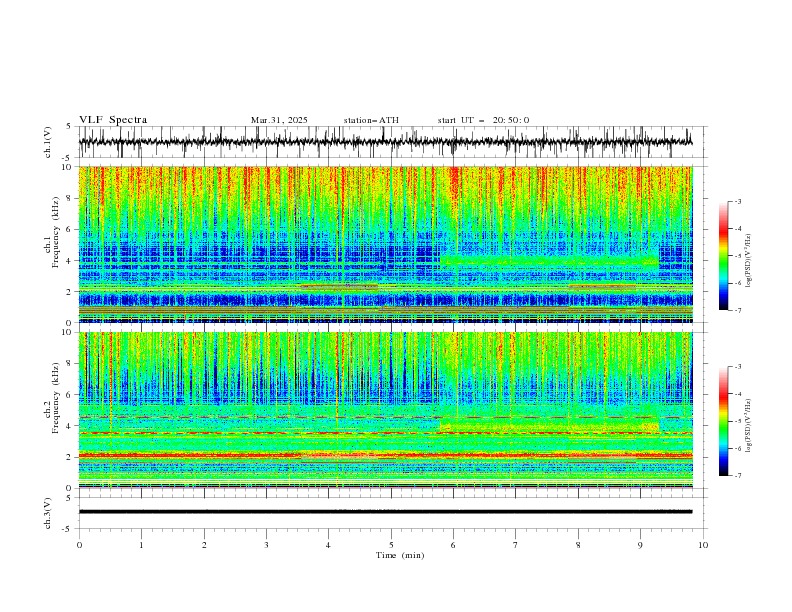
Task: Click the ch.1 'Frequency (kHz)' axis label
Action: coord(55,232)
